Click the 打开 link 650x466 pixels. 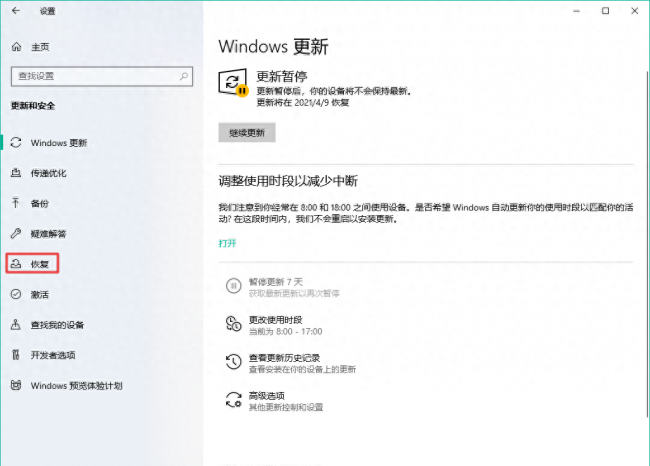[x=227, y=243]
